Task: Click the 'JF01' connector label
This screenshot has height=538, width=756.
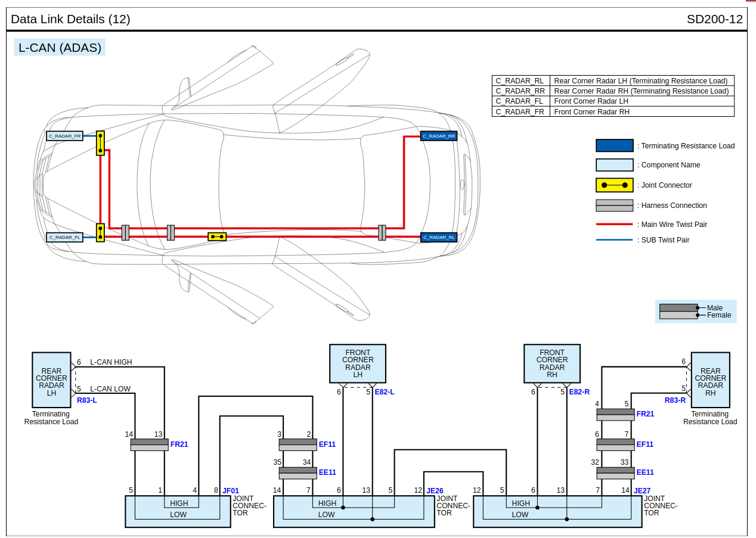Action: click(x=231, y=491)
